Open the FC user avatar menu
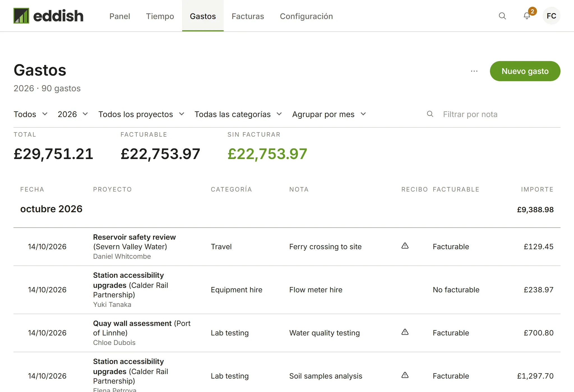 pyautogui.click(x=551, y=16)
